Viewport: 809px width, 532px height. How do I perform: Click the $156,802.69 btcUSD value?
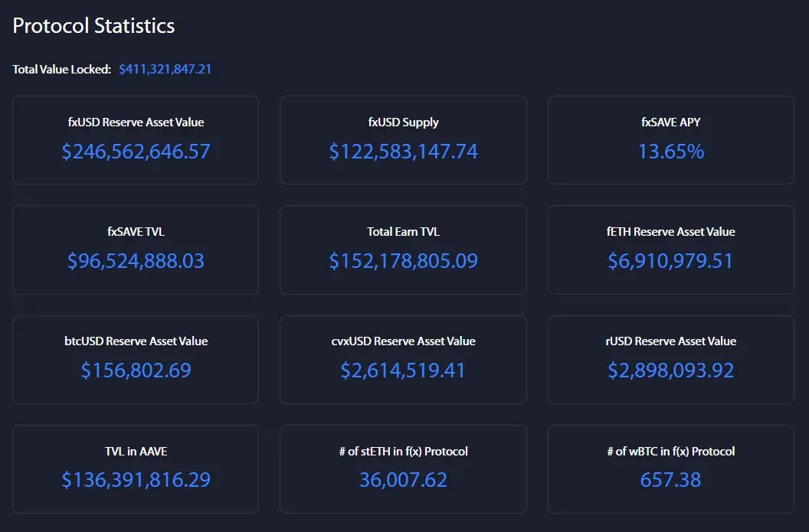[136, 370]
